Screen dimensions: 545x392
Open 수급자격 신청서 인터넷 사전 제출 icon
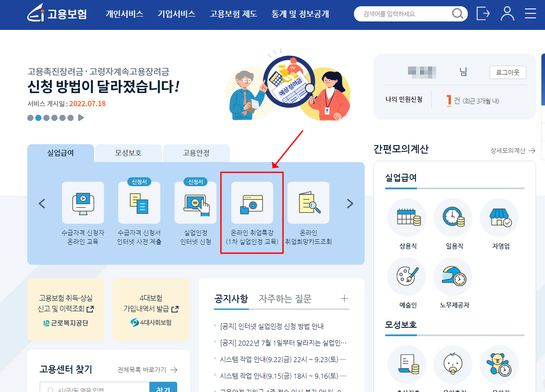[x=139, y=203]
